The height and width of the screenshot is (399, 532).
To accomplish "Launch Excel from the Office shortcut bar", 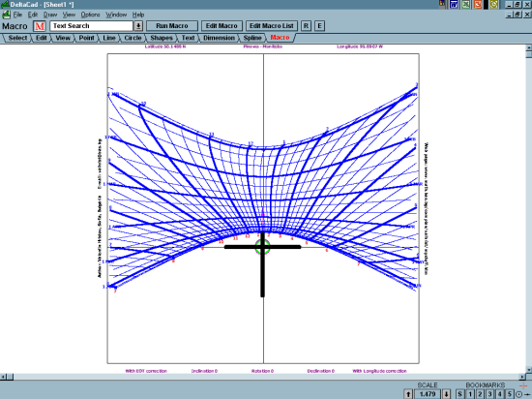I will (465, 5).
